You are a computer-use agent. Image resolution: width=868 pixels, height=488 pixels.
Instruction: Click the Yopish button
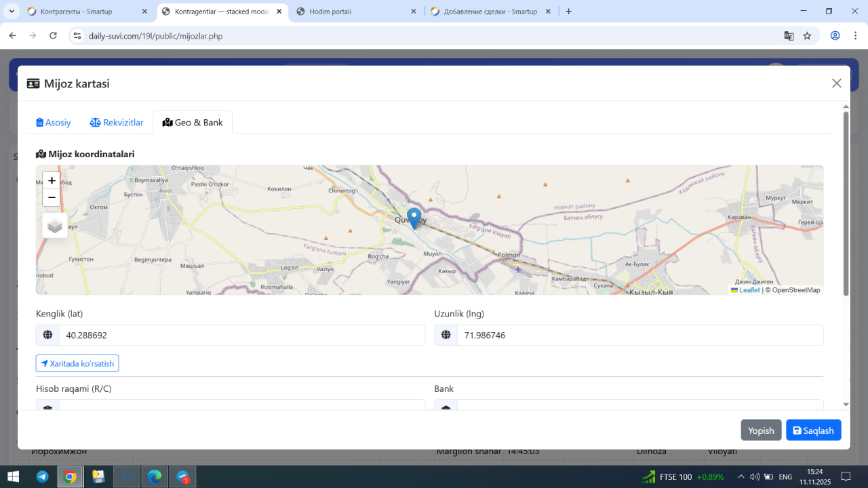click(x=761, y=430)
